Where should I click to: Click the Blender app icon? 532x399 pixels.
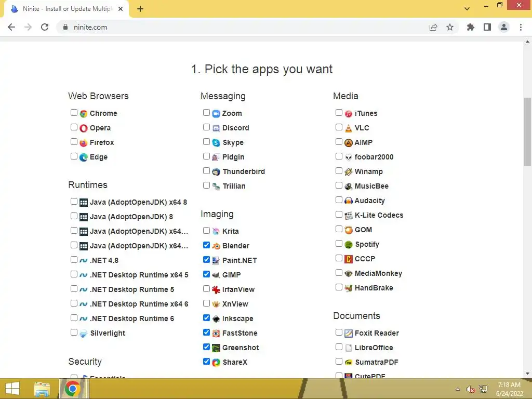pos(216,246)
